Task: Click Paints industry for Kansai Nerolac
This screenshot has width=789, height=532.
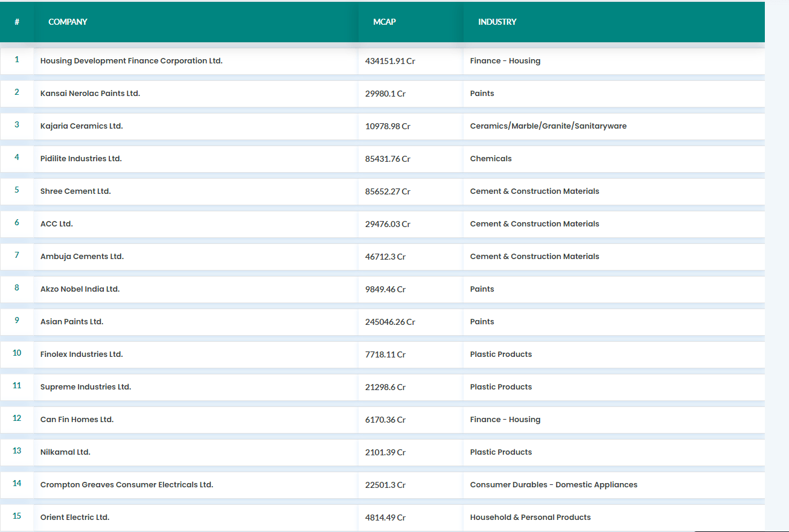Action: [482, 94]
